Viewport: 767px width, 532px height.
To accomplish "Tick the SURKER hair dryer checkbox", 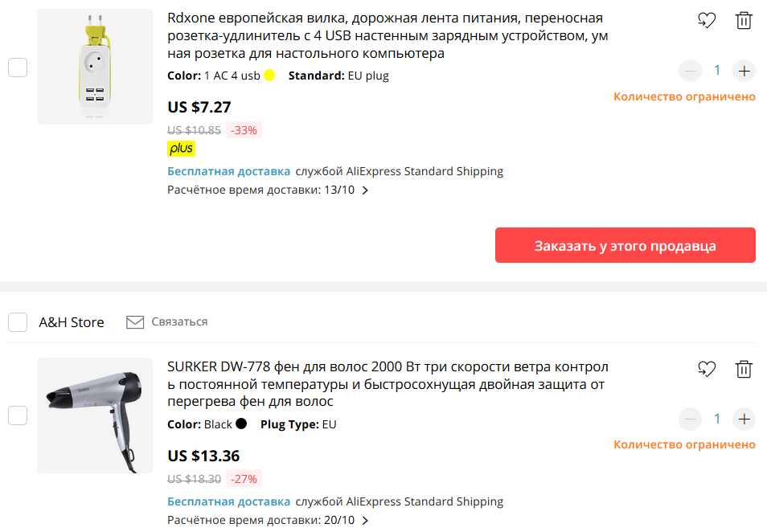I will pos(18,415).
